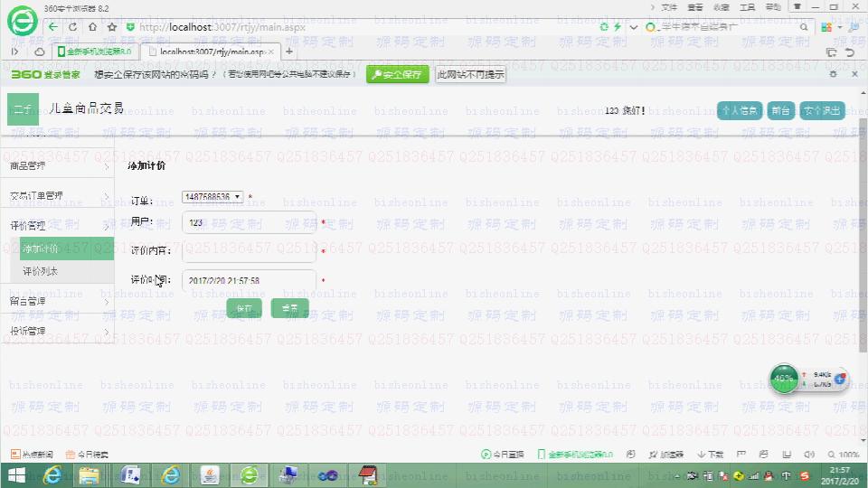The height and width of the screenshot is (488, 868).
Task: Open the colorful extensions grid icon
Action: click(x=826, y=26)
